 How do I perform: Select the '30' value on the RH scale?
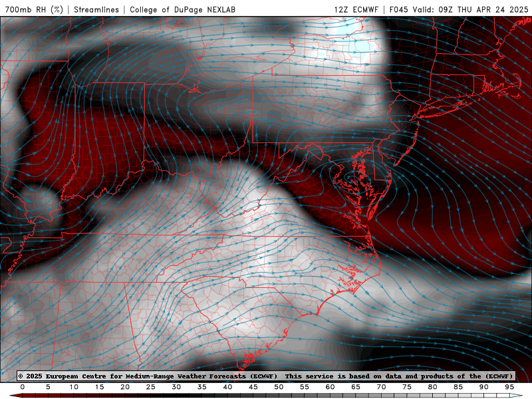pyautogui.click(x=176, y=387)
